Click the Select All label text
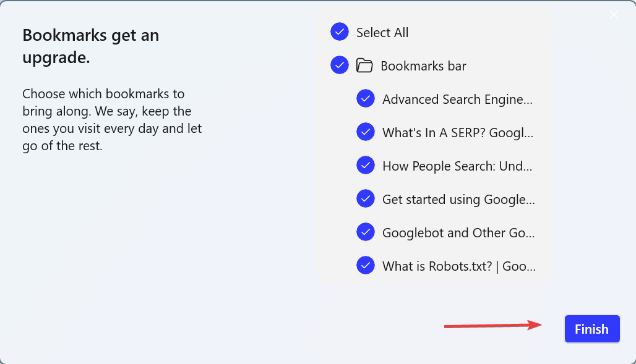This screenshot has width=636, height=364. click(382, 33)
